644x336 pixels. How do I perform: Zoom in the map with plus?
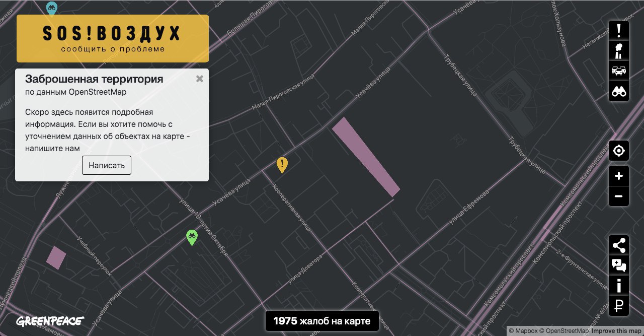619,176
